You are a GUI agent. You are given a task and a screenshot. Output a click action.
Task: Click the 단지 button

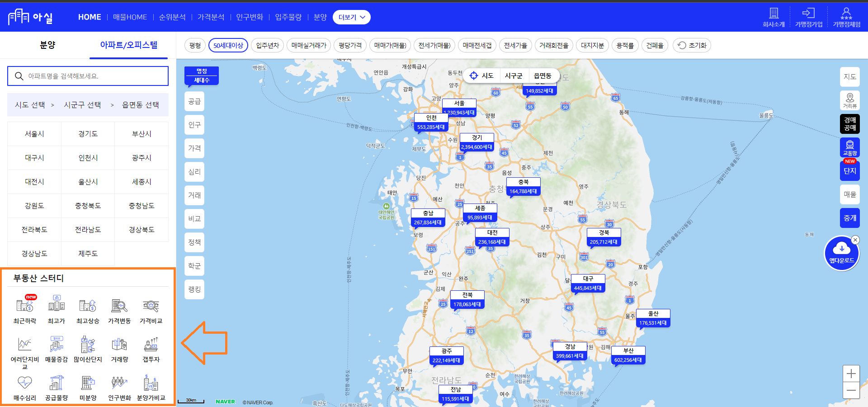pos(850,171)
